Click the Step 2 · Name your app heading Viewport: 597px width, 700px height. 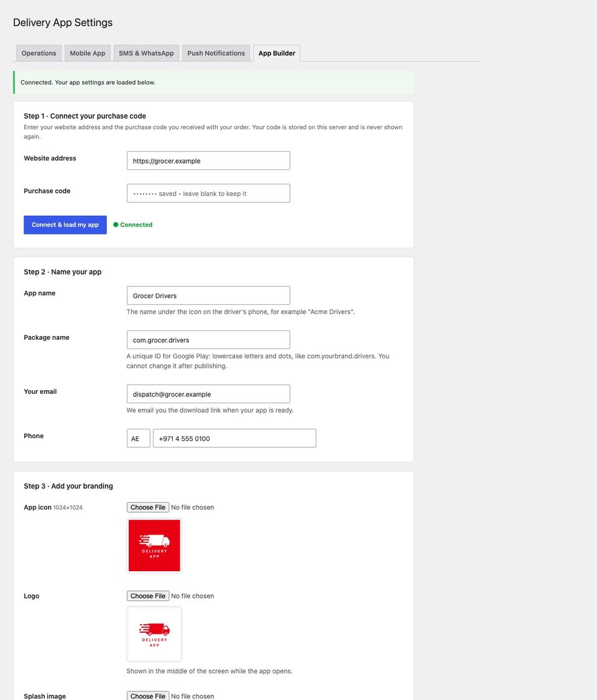tap(62, 272)
